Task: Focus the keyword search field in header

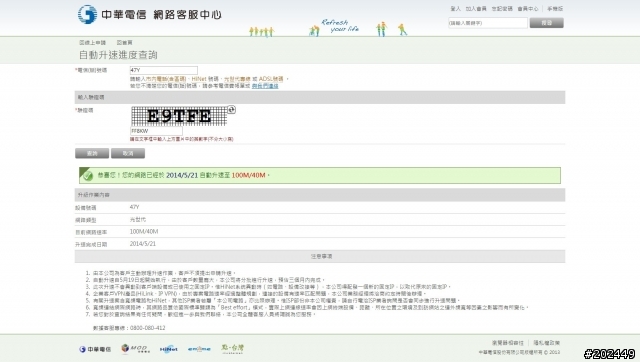Action: pyautogui.click(x=488, y=23)
